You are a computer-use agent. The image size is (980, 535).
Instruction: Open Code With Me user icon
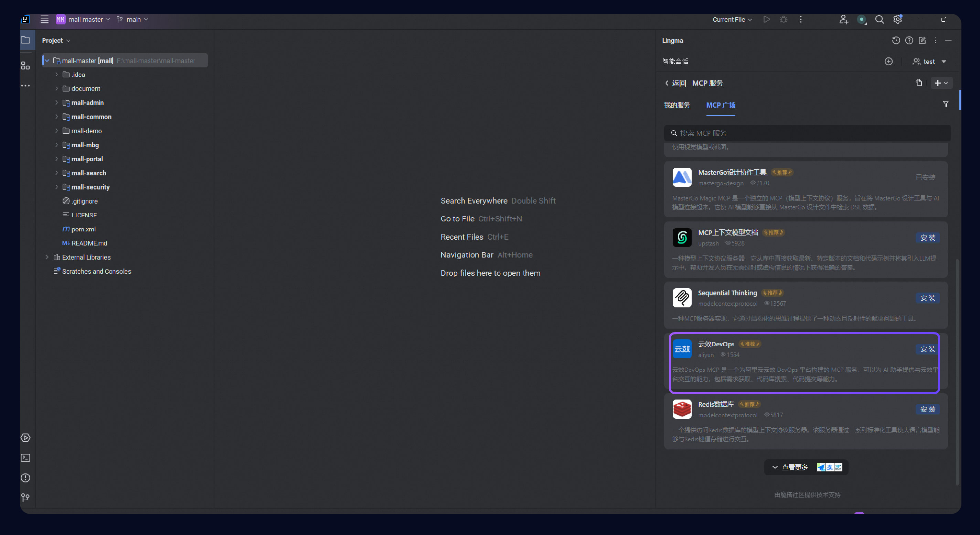843,19
